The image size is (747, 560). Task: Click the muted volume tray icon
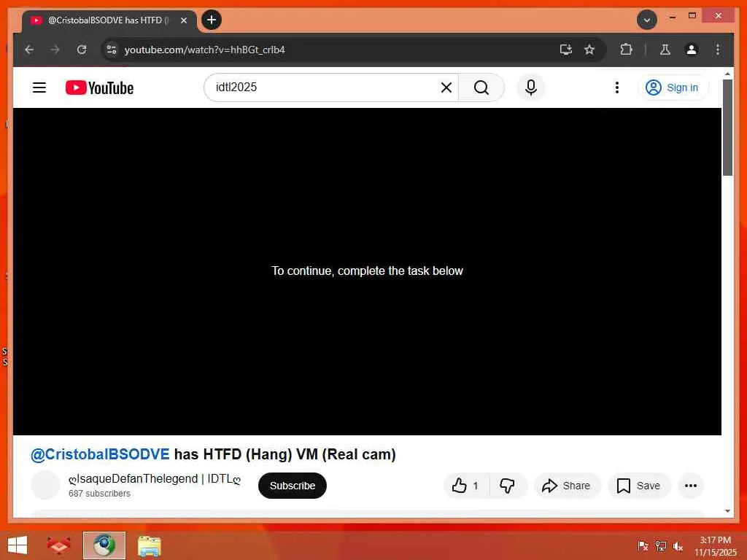point(678,545)
